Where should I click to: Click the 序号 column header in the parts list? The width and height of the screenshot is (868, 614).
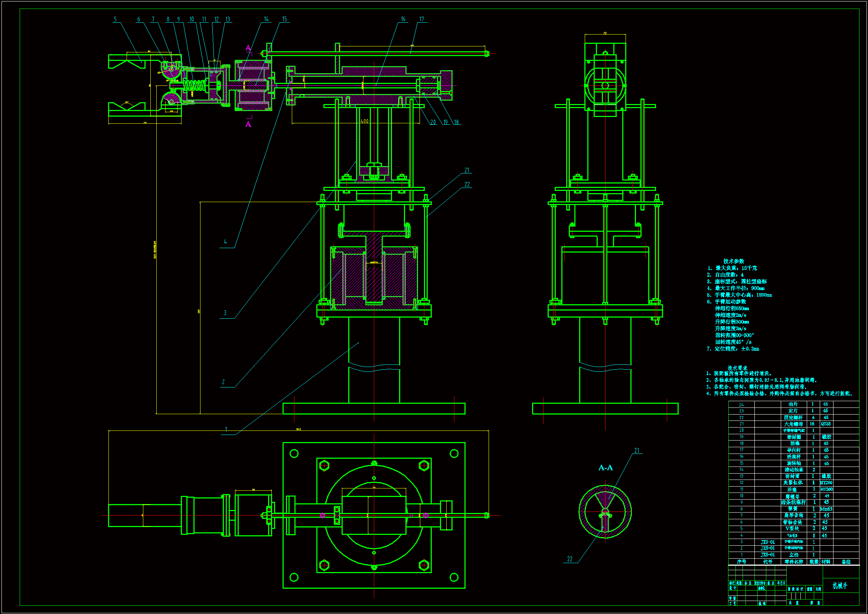click(741, 562)
